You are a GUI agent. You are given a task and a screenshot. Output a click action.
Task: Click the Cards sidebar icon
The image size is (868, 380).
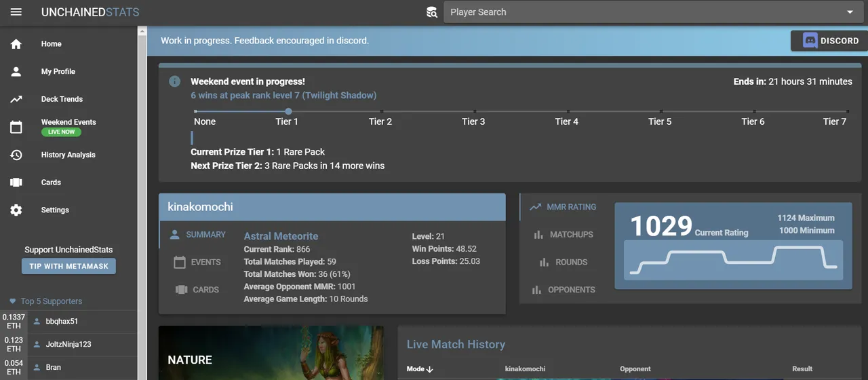[x=16, y=183]
